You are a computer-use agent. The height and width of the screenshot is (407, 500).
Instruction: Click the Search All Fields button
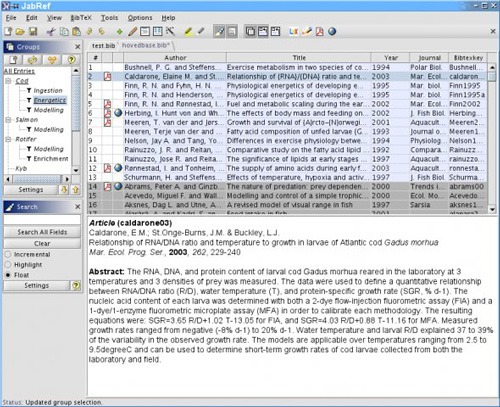pos(42,232)
